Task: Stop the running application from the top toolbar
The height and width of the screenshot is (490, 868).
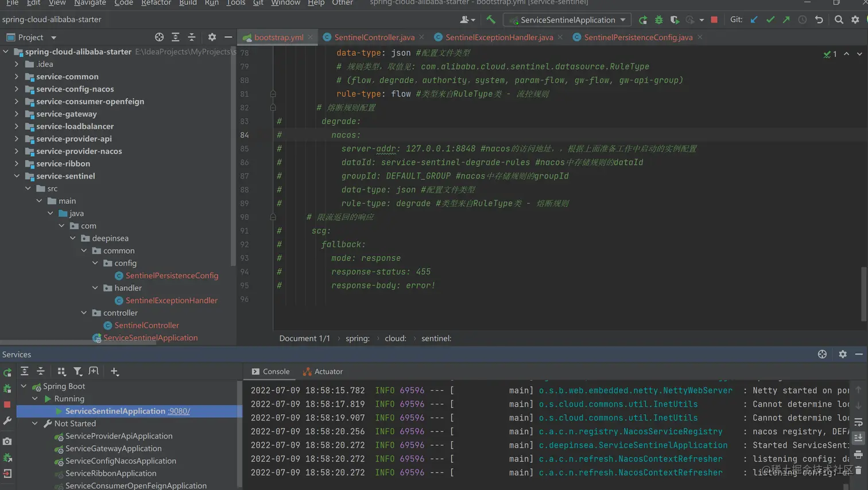Action: pos(714,20)
